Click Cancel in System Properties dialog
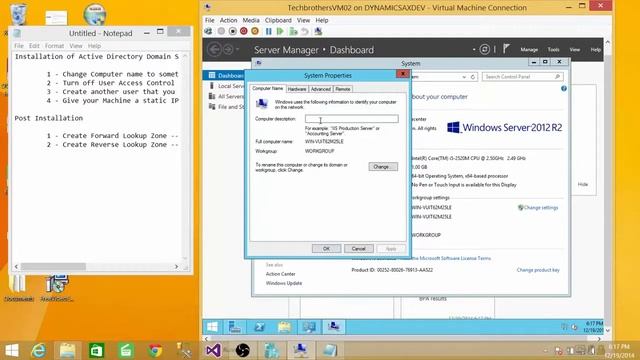The image size is (640, 360). (358, 249)
